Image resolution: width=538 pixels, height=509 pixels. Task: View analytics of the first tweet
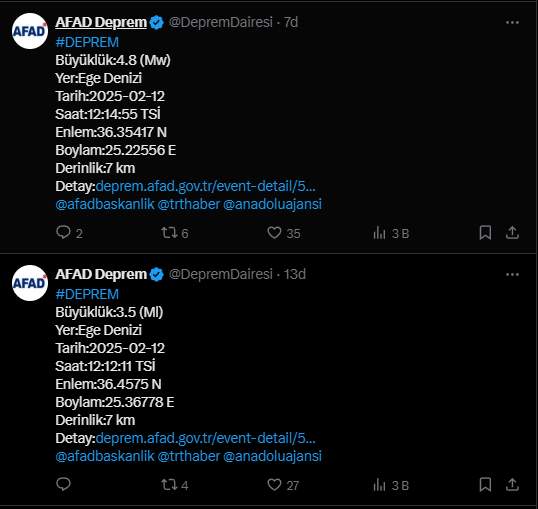click(379, 233)
